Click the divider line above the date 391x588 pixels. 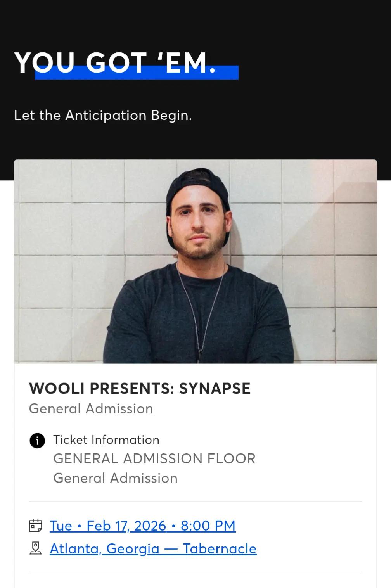pos(195,502)
